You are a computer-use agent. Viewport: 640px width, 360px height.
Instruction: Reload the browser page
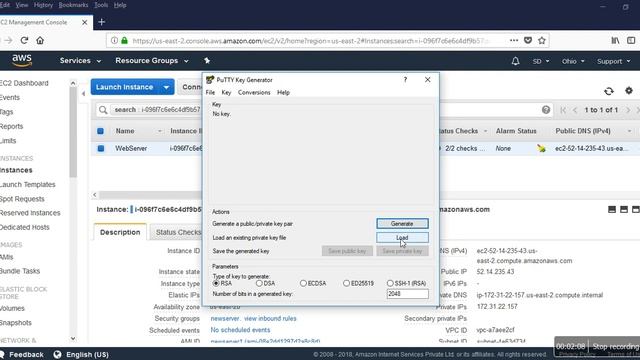pyautogui.click(x=24, y=40)
